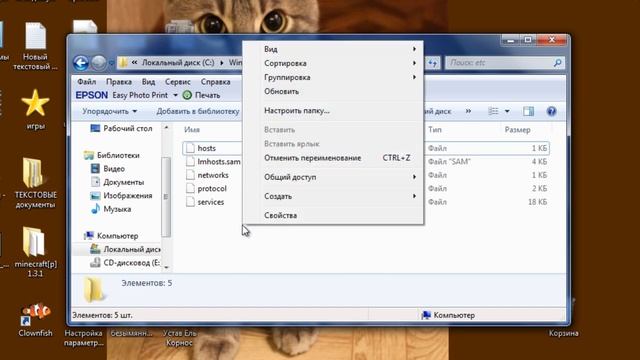Open the Правка menu
This screenshot has height=360, width=640.
(119, 82)
